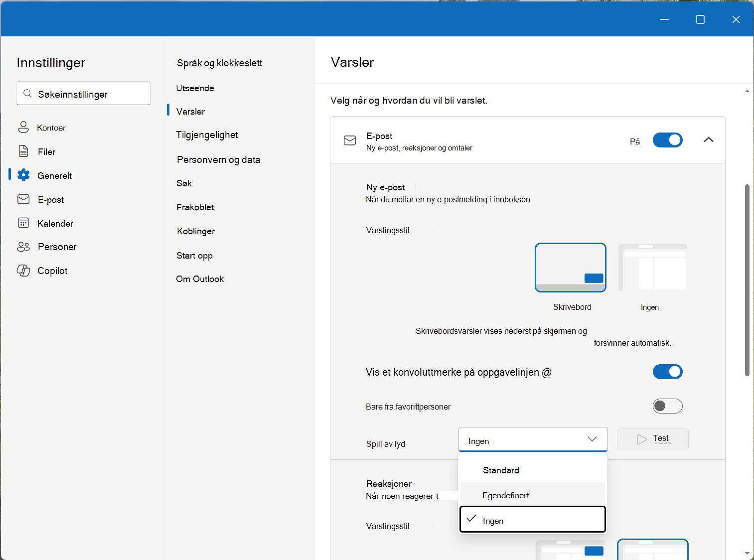Click the envelope icon in E-post card

350,140
